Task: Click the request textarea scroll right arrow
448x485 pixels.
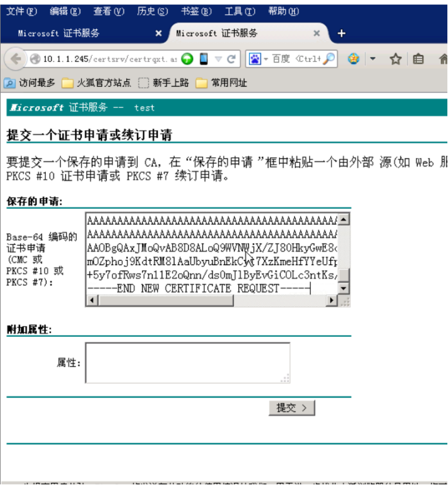Action: point(332,300)
